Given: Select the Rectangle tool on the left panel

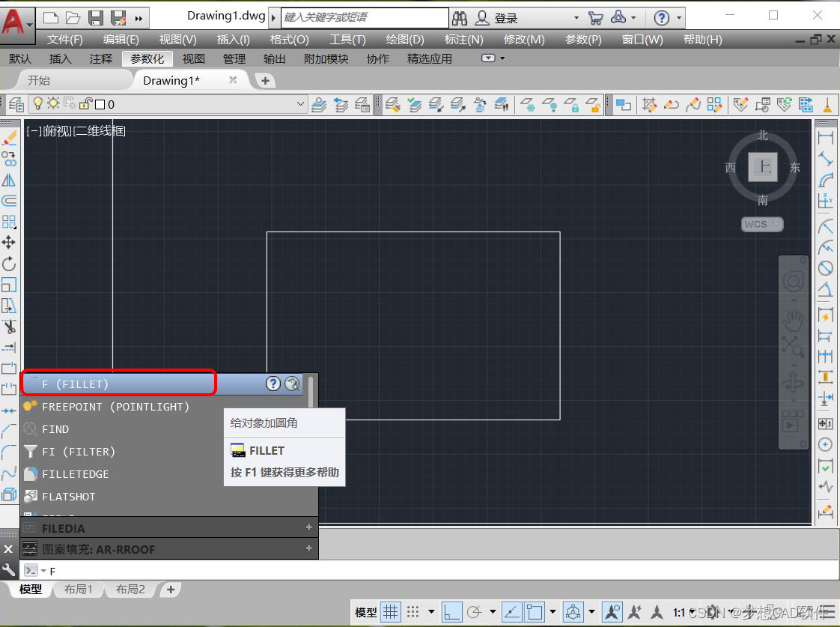Looking at the screenshot, I should pyautogui.click(x=10, y=285).
